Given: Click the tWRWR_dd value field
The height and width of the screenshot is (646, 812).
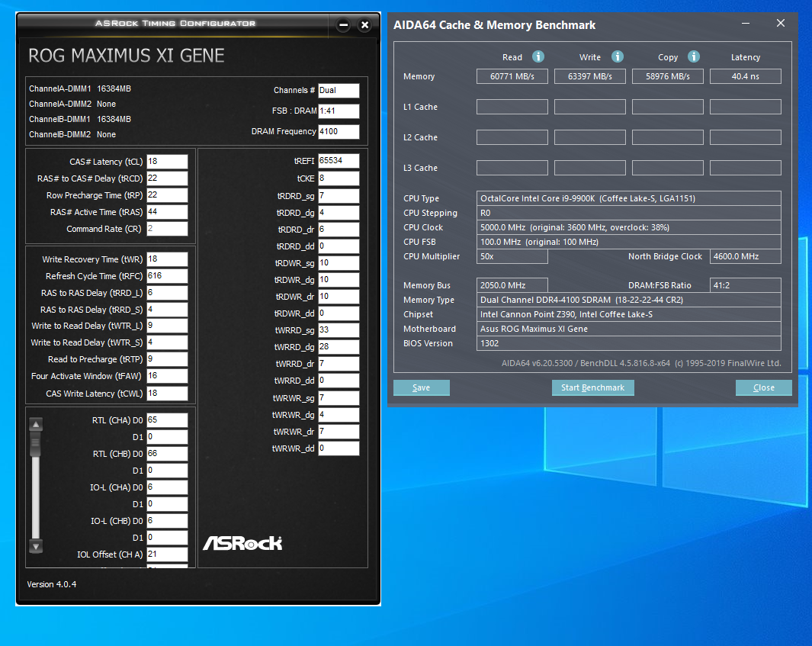Looking at the screenshot, I should pyautogui.click(x=339, y=448).
